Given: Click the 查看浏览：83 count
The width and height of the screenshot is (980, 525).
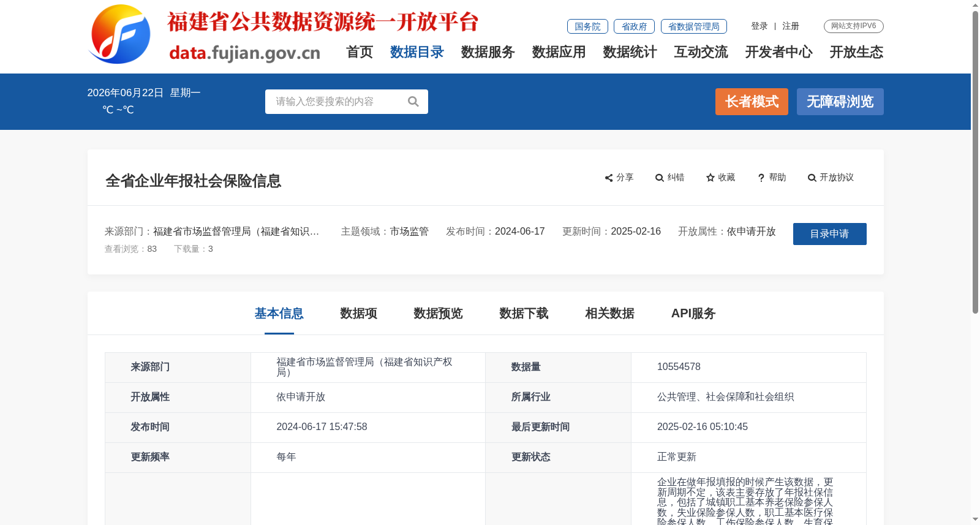Looking at the screenshot, I should [130, 249].
